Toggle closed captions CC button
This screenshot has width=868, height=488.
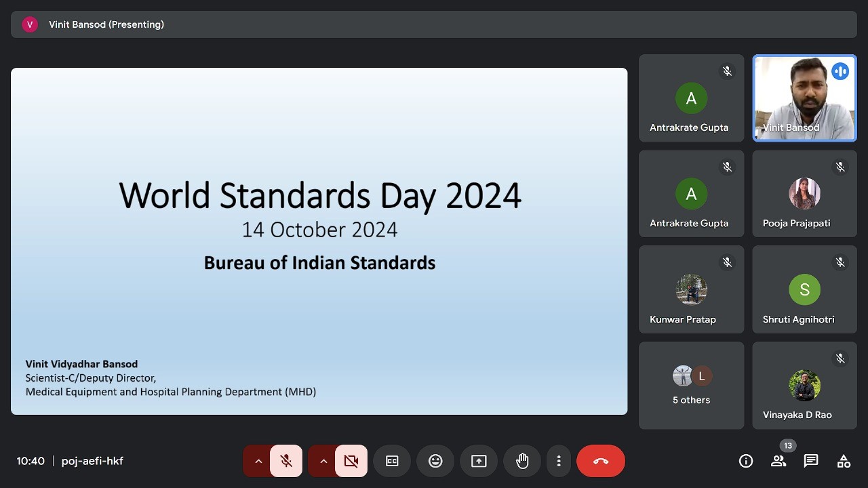(x=392, y=461)
